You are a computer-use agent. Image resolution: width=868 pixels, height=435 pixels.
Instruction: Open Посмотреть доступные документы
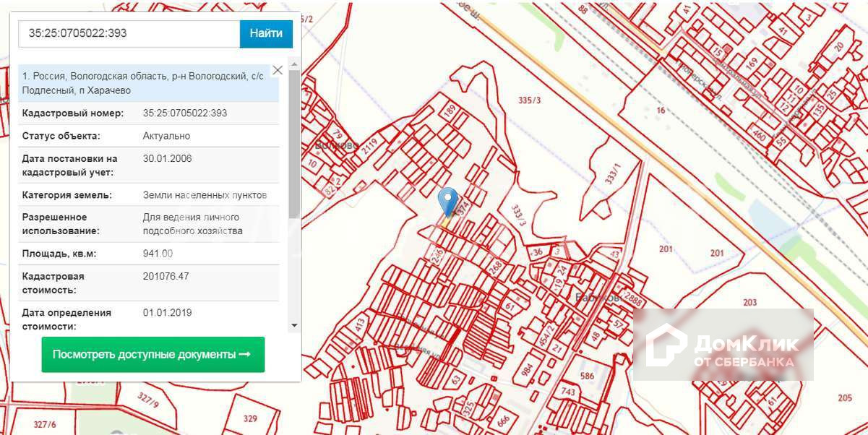point(153,355)
